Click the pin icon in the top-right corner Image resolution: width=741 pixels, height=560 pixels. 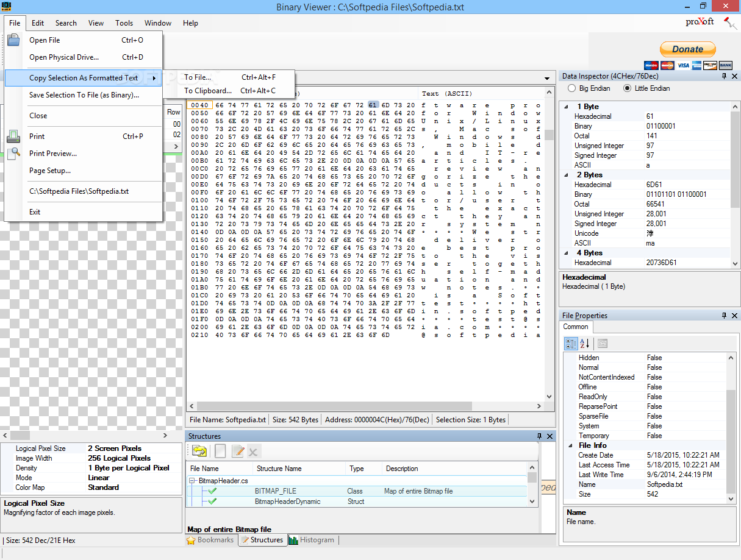pyautogui.click(x=730, y=23)
